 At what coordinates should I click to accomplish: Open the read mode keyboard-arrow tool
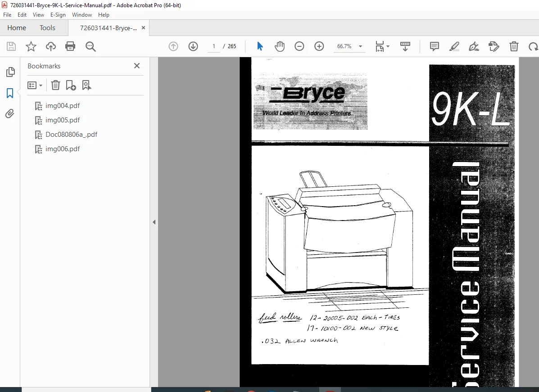point(405,46)
